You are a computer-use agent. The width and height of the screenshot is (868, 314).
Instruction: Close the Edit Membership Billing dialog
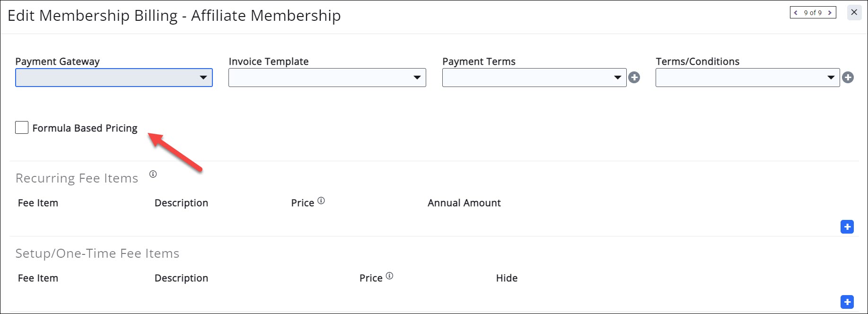pos(854,13)
